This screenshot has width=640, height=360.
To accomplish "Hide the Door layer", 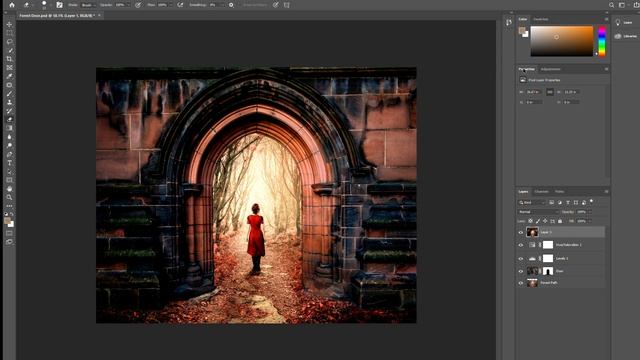I will [x=520, y=271].
